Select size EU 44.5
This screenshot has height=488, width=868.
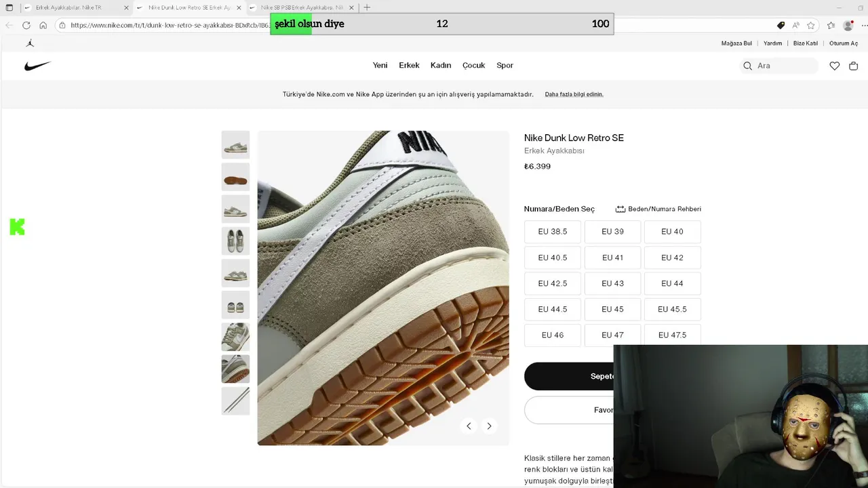coord(553,309)
